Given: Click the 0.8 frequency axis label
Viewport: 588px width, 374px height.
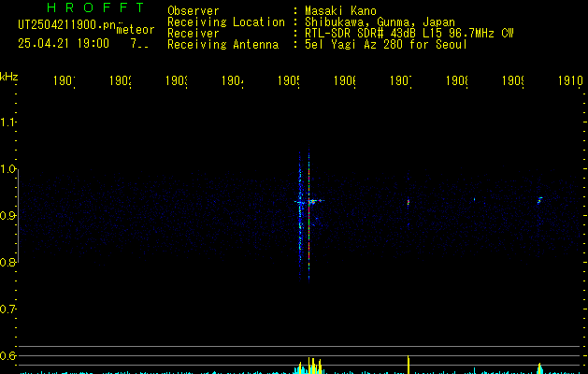Looking at the screenshot, I should (7, 262).
